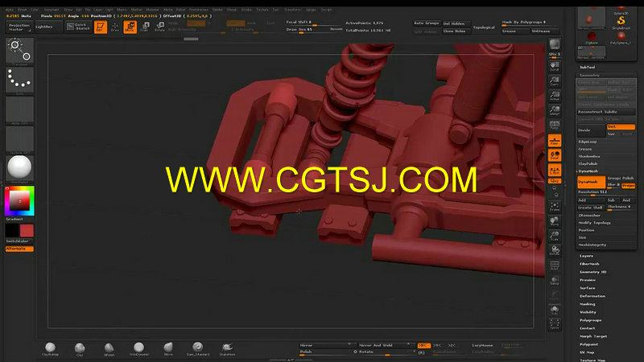Image resolution: width=644 pixels, height=362 pixels.
Task: Click the AAHalf view icon
Action: (555, 110)
